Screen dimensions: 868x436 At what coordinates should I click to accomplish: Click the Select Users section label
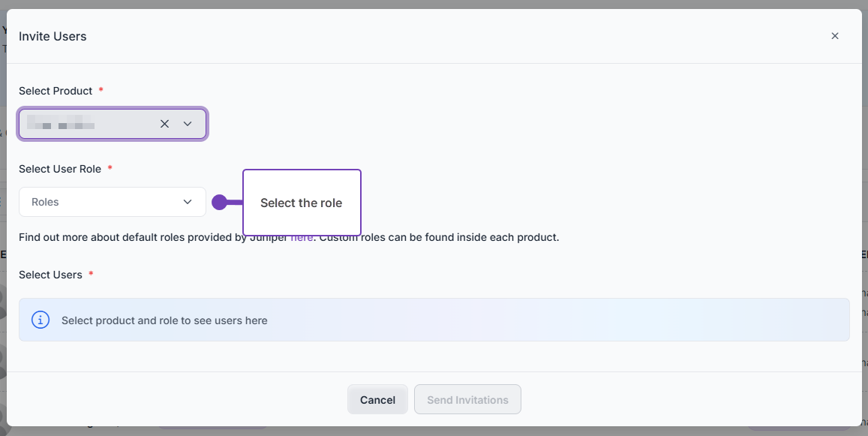[x=50, y=275]
